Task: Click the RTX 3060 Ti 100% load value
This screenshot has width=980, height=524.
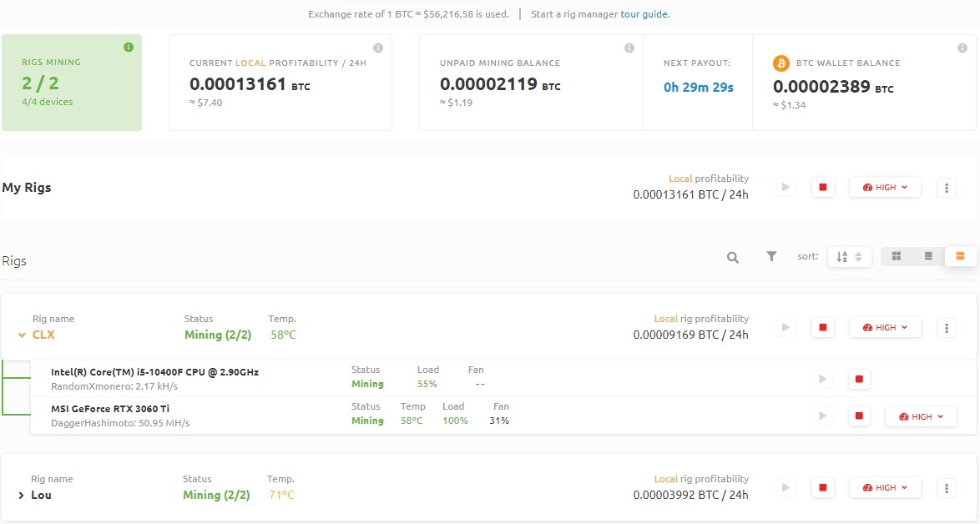Action: click(455, 421)
